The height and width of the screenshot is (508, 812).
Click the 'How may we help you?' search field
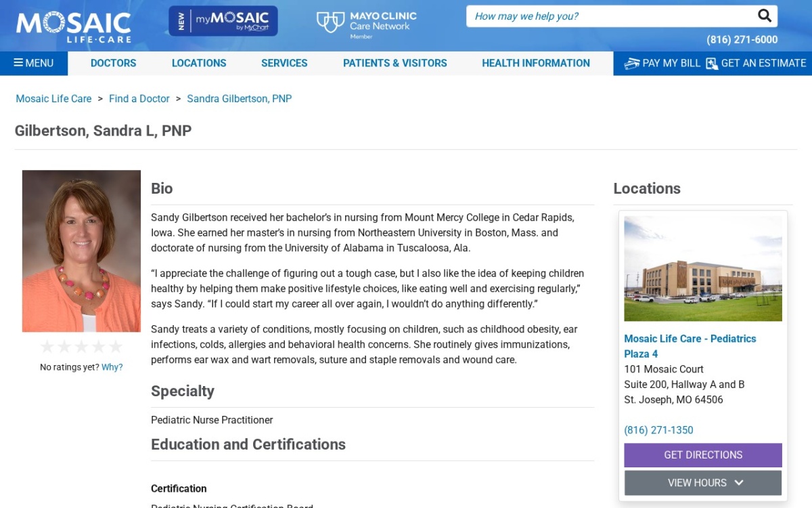click(609, 16)
